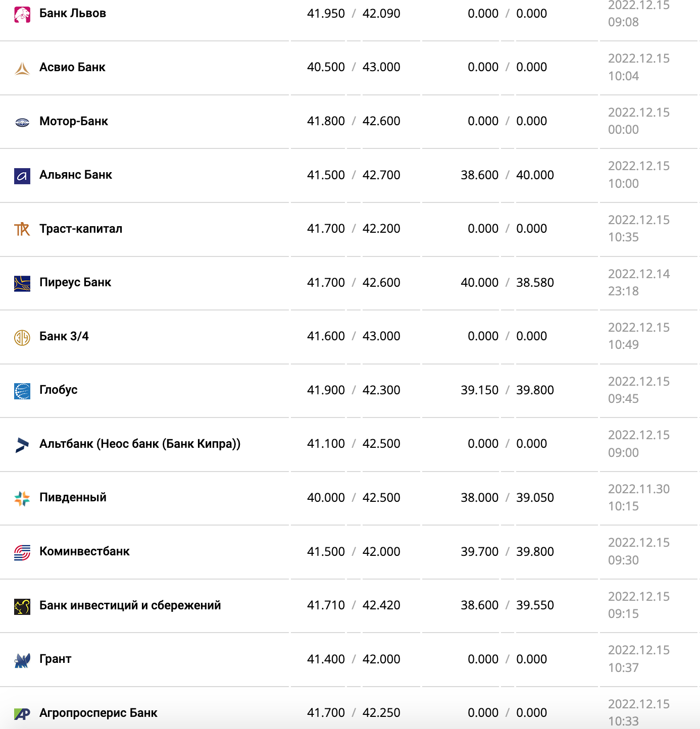Click Глобус rate 41.900 / 42.300
The image size is (700, 729).
coord(354,390)
